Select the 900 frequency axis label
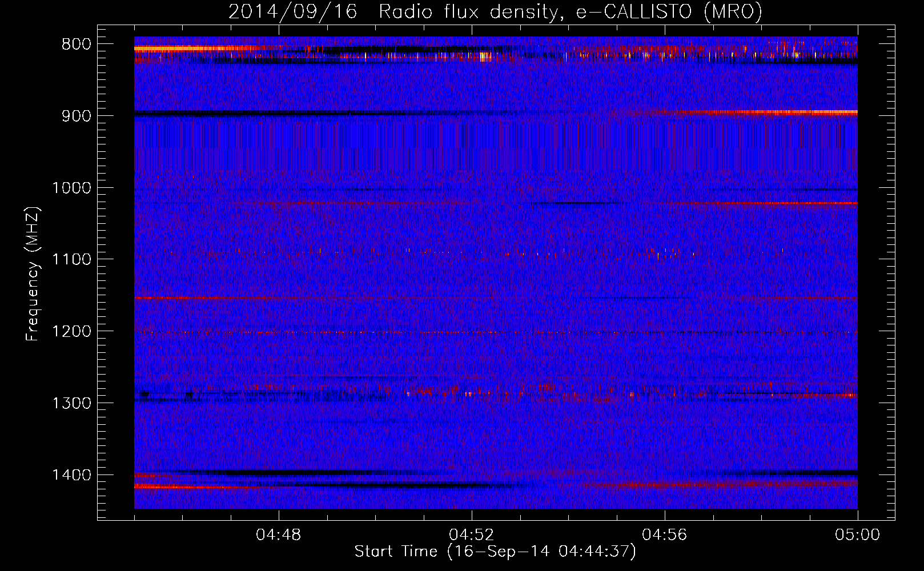Screen dimensions: 924x571 pyautogui.click(x=77, y=116)
